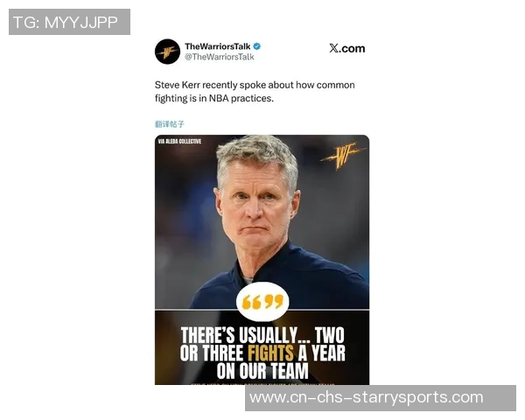Click the X glyph in X.com
525x420 pixels.
[333, 48]
